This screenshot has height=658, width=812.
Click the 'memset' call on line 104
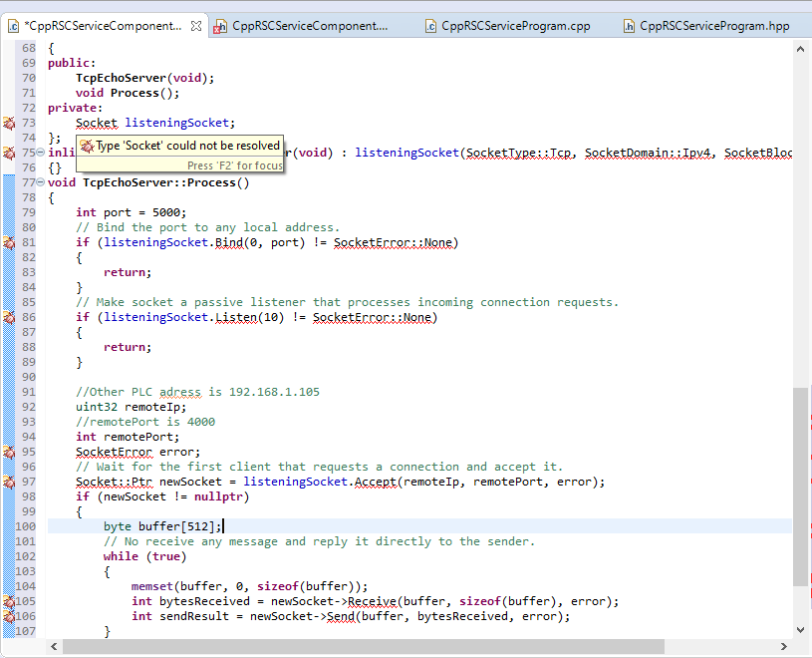[x=152, y=586]
